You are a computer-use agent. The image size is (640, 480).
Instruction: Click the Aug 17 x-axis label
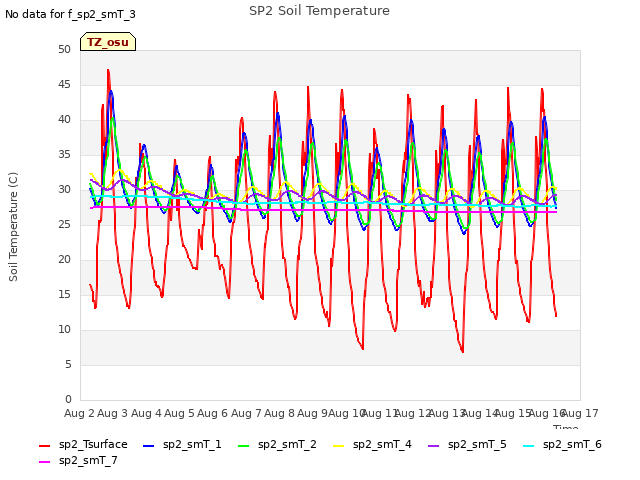point(580,413)
